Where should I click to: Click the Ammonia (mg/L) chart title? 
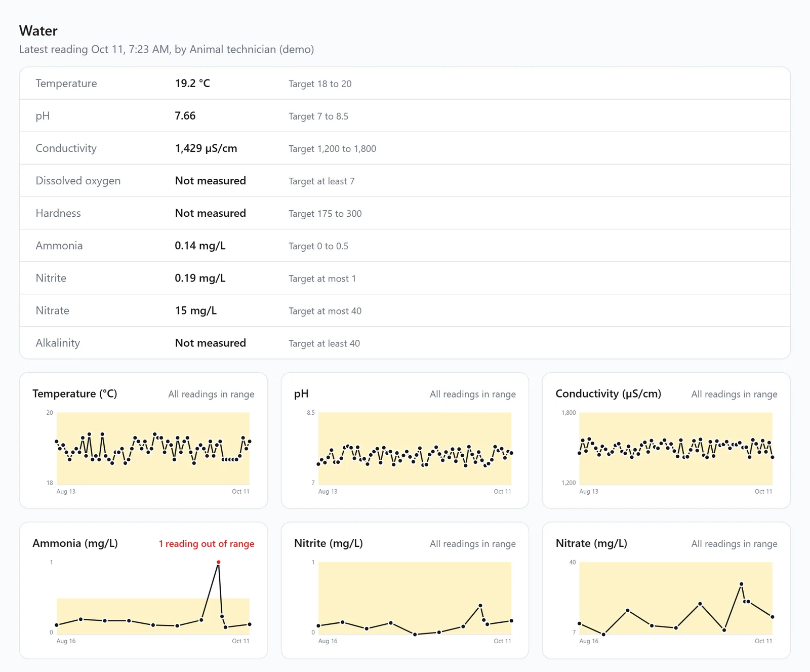[x=75, y=543]
